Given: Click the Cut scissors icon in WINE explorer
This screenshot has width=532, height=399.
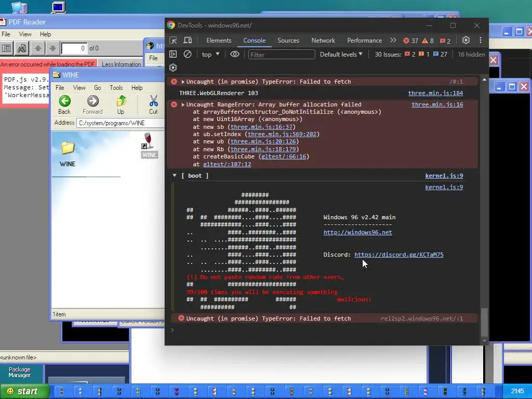Looking at the screenshot, I should click(153, 105).
